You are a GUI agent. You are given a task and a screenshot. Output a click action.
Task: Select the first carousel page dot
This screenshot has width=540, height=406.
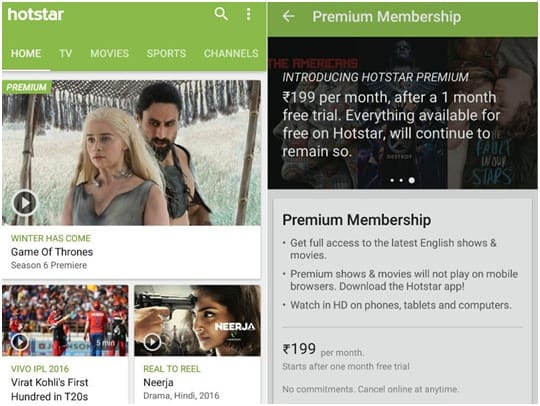point(392,180)
